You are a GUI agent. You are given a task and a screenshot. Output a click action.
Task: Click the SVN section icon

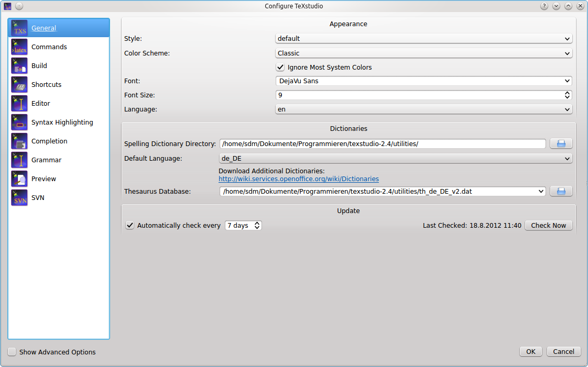[19, 198]
